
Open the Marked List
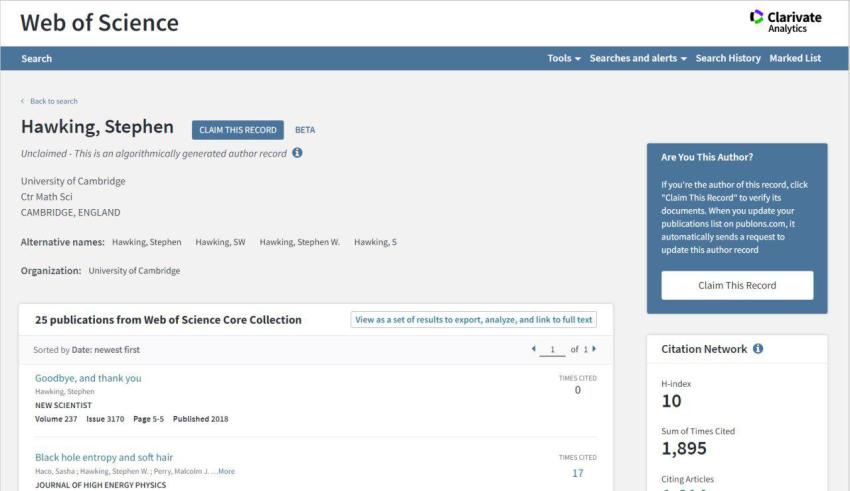(795, 58)
